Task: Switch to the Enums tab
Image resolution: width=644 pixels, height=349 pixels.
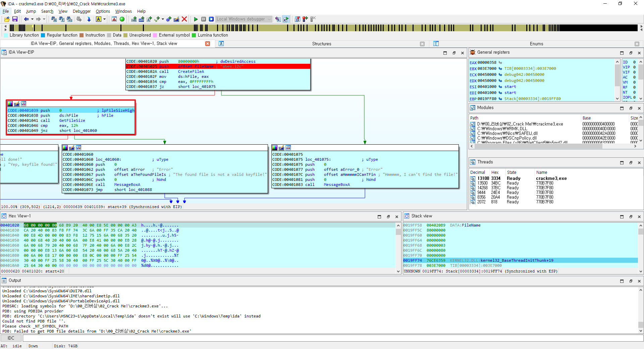Action: pos(536,44)
